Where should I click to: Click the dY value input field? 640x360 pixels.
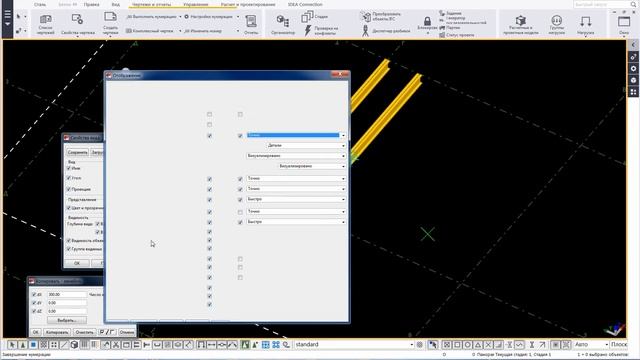[67, 303]
